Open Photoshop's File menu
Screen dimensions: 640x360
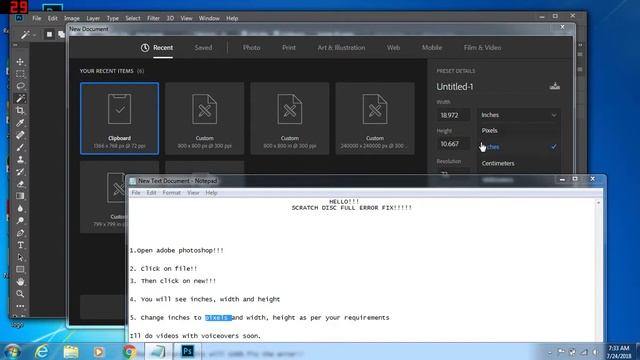(x=37, y=18)
